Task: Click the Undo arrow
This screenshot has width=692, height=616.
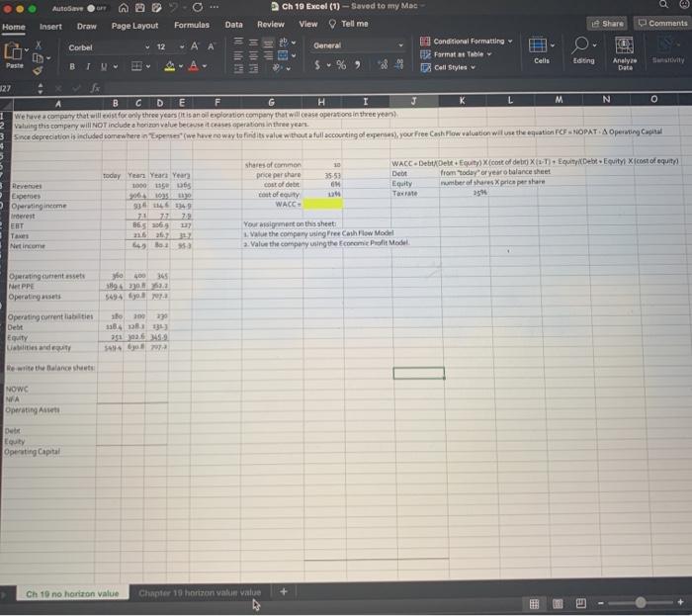Action: pos(174,7)
